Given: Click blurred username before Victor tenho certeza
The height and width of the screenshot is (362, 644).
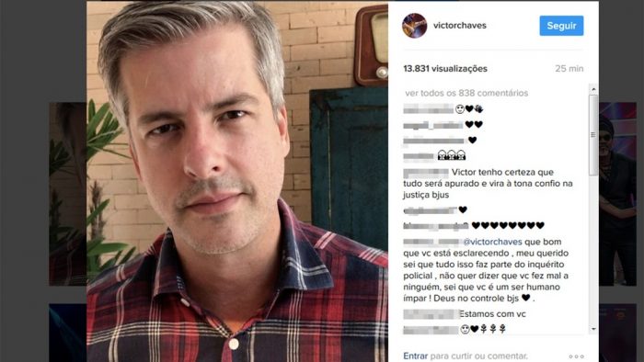Looking at the screenshot, I should (426, 173).
